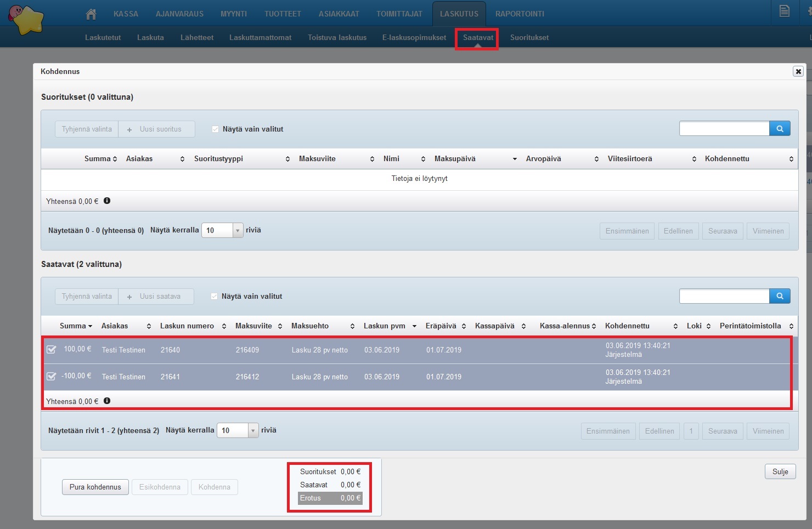The height and width of the screenshot is (529, 812).
Task: Click the search magnifier in the Saatavat panel
Action: (780, 296)
